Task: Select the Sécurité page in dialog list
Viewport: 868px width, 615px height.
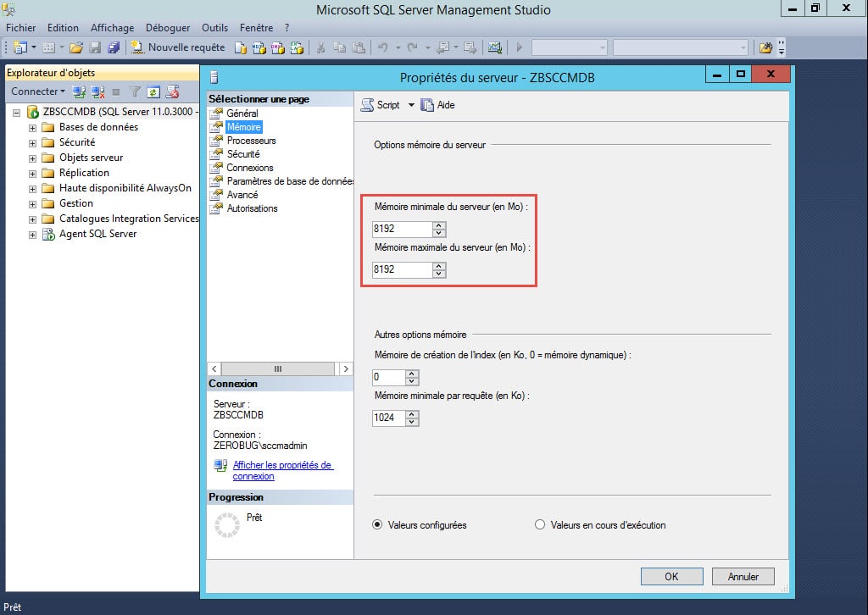Action: (x=243, y=154)
